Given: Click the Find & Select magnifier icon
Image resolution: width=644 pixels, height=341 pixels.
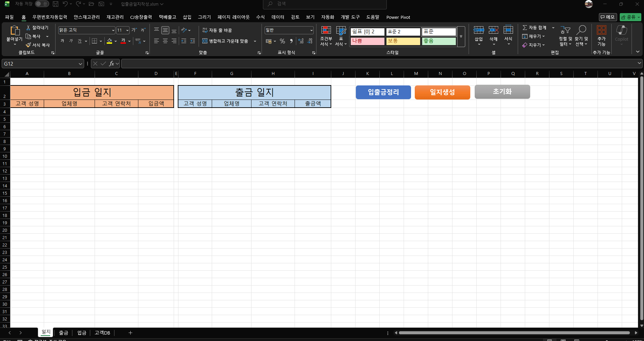Looking at the screenshot, I should [x=581, y=30].
